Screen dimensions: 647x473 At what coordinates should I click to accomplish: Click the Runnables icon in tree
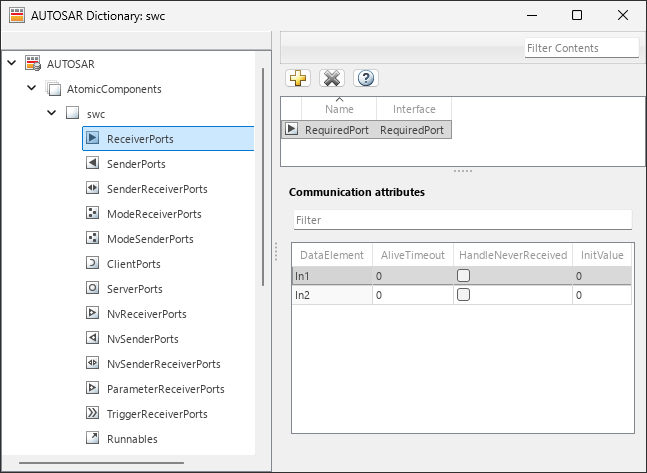pos(92,438)
